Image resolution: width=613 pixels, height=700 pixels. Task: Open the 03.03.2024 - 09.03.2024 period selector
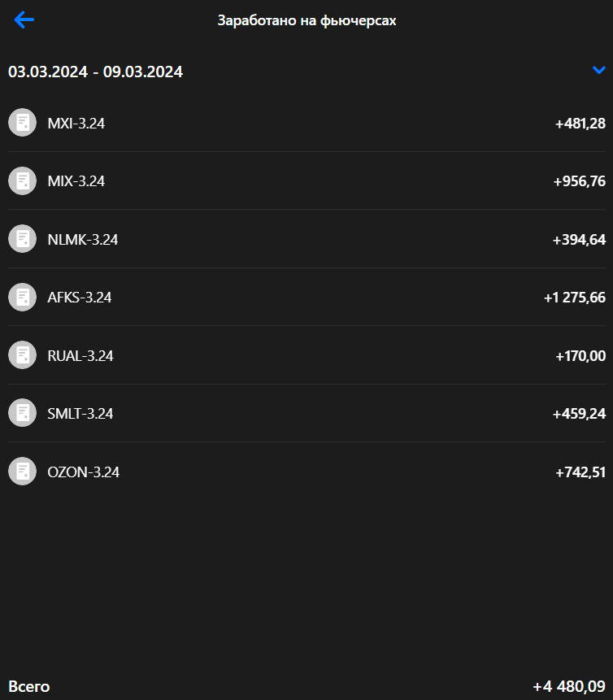click(95, 72)
